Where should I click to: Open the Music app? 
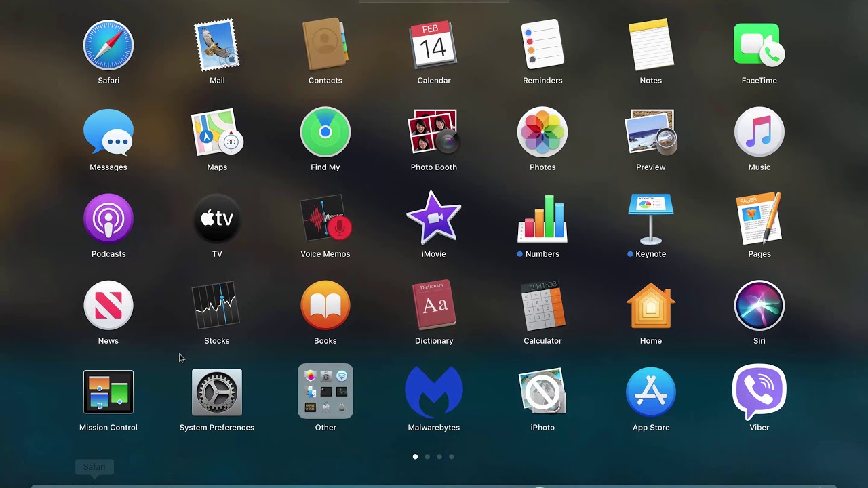click(x=759, y=132)
